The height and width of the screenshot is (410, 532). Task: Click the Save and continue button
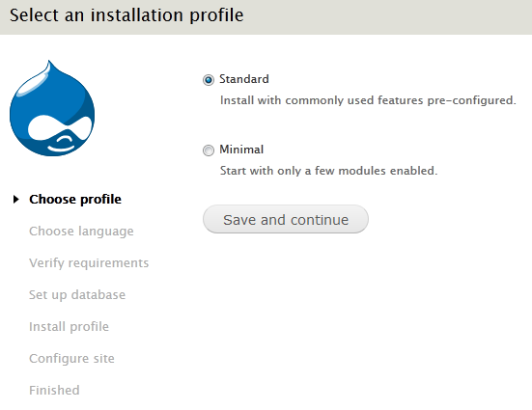pyautogui.click(x=286, y=219)
